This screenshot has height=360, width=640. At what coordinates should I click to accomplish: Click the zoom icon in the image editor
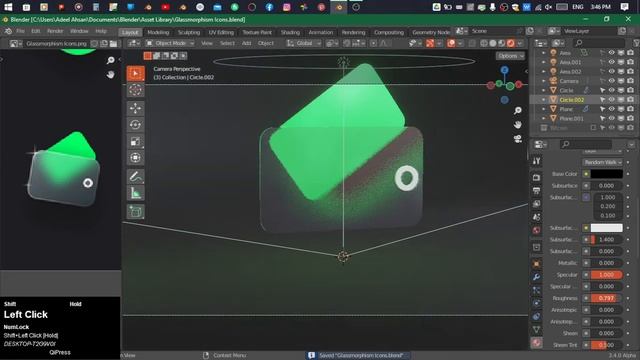(111, 60)
